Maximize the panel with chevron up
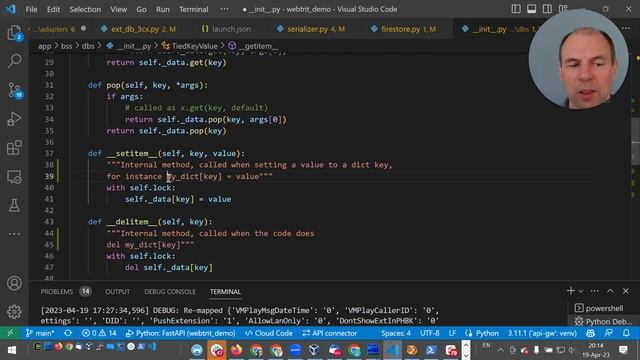Image resolution: width=640 pixels, height=360 pixels. 610,291
